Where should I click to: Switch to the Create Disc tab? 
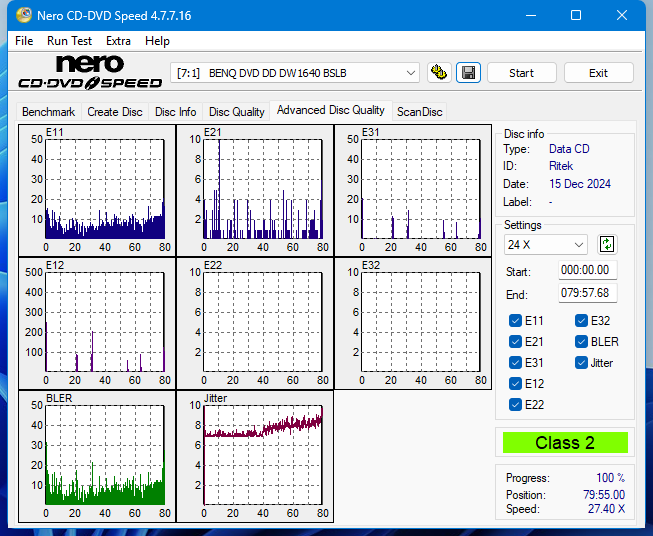coord(115,112)
